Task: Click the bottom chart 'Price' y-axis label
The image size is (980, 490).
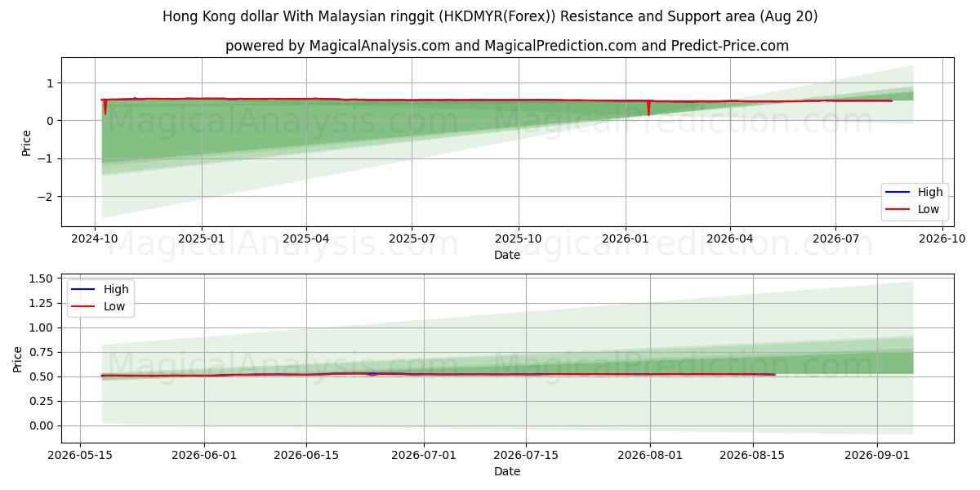Action: [18, 359]
